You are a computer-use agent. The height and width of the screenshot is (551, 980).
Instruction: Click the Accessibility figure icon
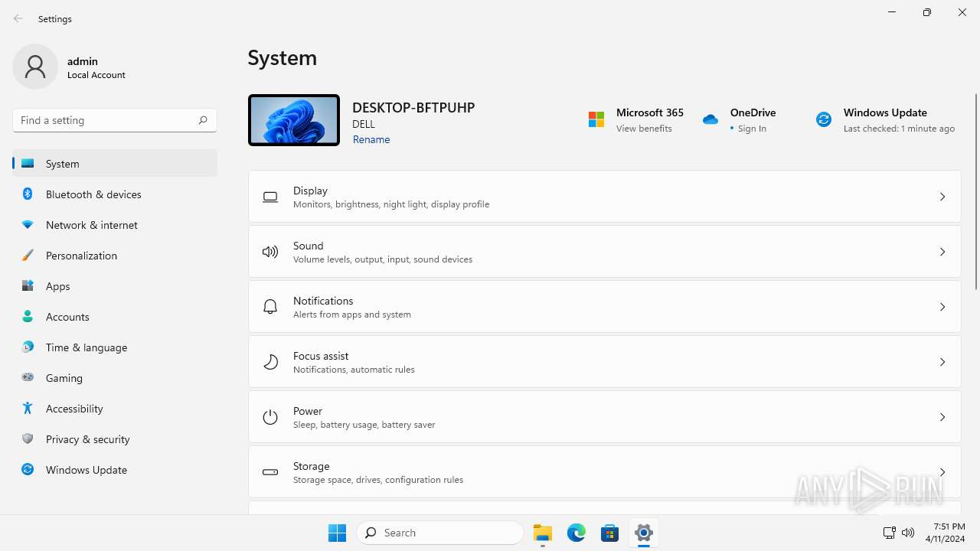[x=28, y=409]
